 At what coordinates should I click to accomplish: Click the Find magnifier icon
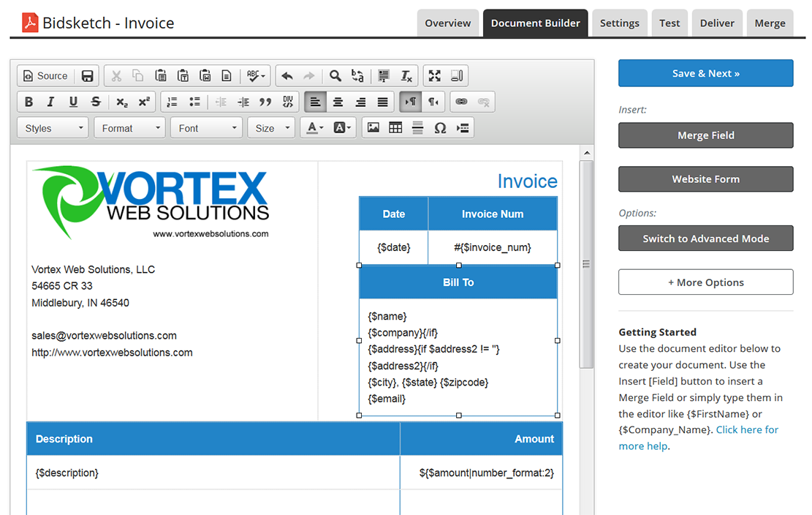coord(335,76)
